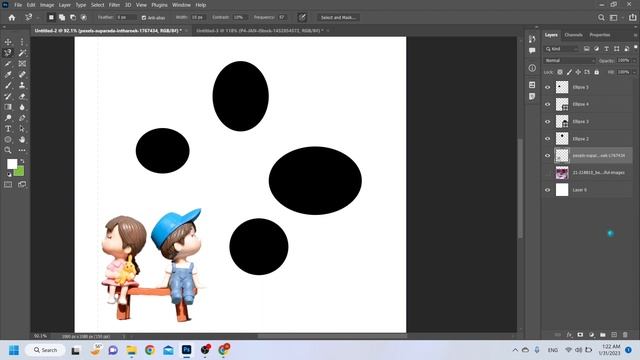640x360 pixels.
Task: Choose Subtract from selection mode icon
Action: pyautogui.click(x=73, y=18)
